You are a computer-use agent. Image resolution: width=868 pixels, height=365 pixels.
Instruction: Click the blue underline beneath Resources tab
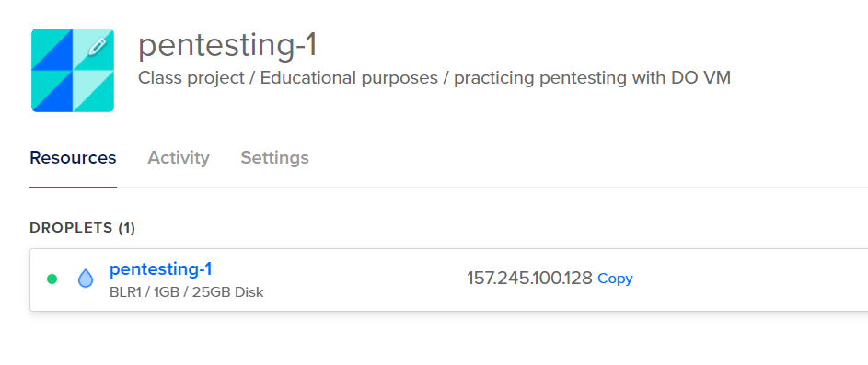[73, 187]
